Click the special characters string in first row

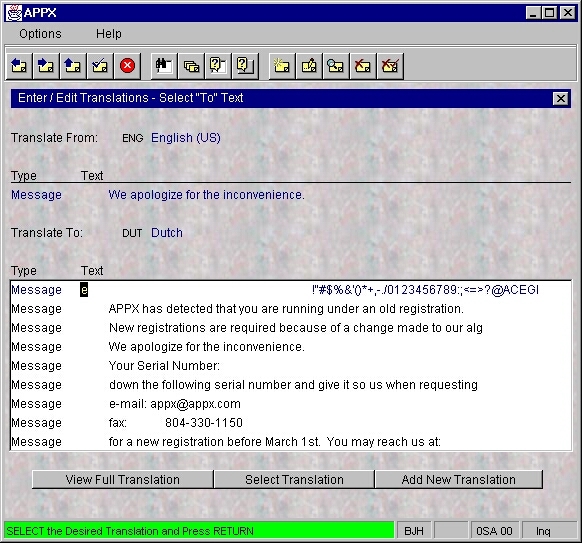425,290
